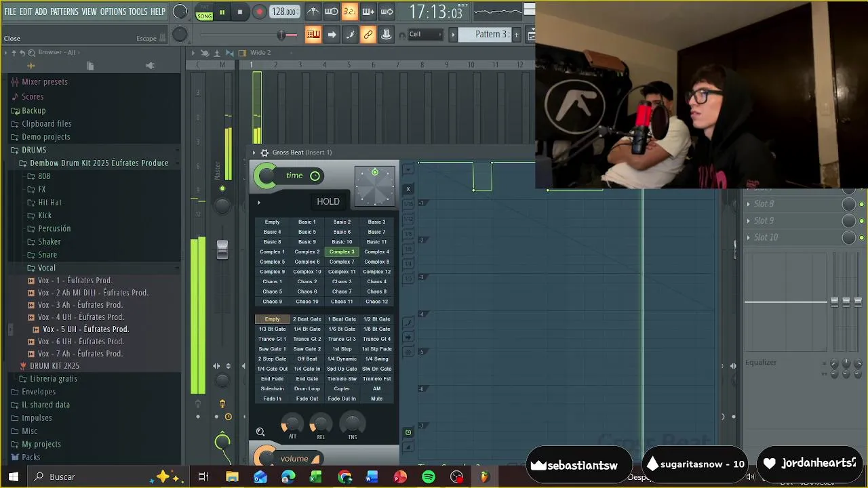Toggle the Master track mute LED

222,188
